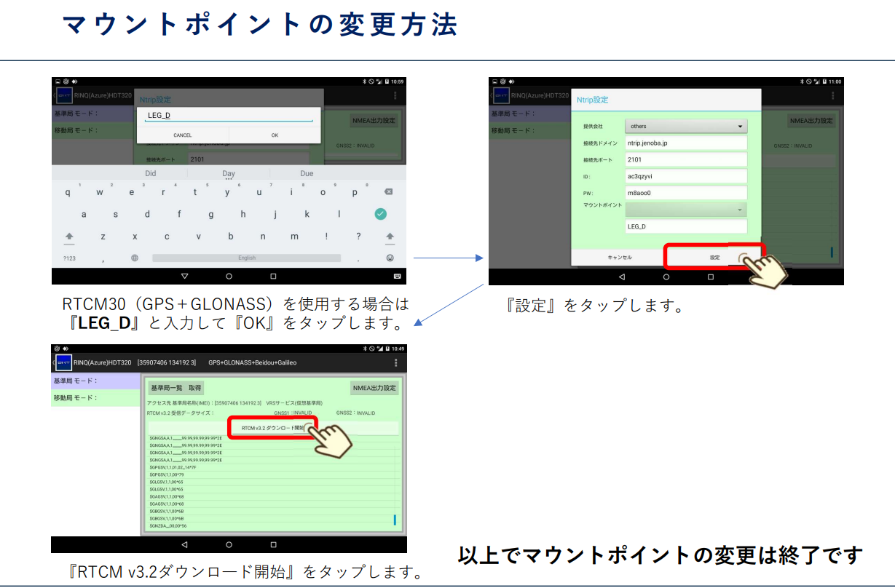
Task: Tap OK in the LEG_D input dialog
Action: click(x=275, y=135)
